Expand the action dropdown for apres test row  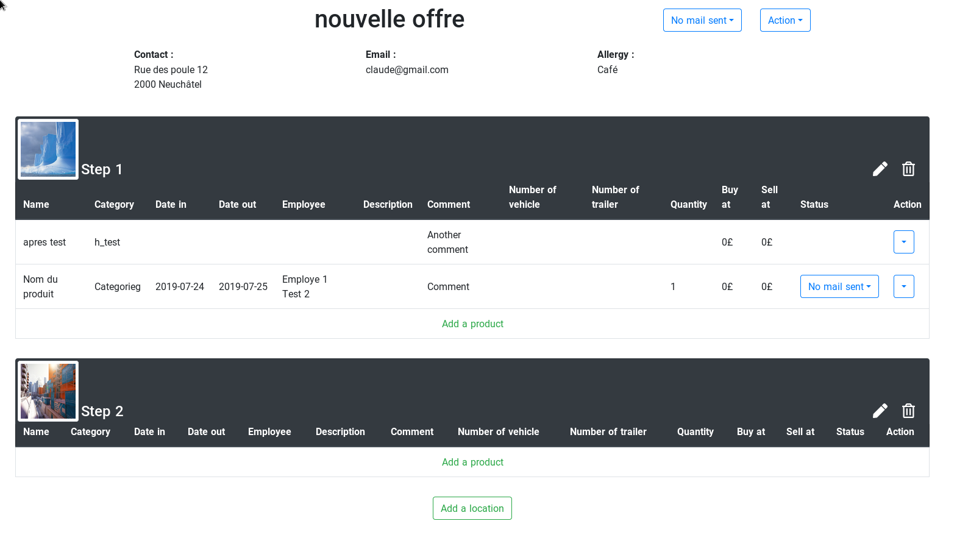(x=903, y=242)
